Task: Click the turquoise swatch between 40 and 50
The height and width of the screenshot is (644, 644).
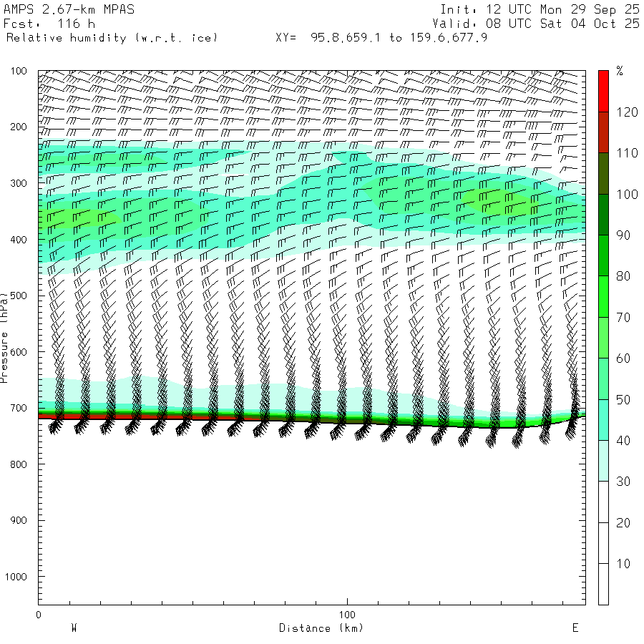Action: pyautogui.click(x=603, y=420)
